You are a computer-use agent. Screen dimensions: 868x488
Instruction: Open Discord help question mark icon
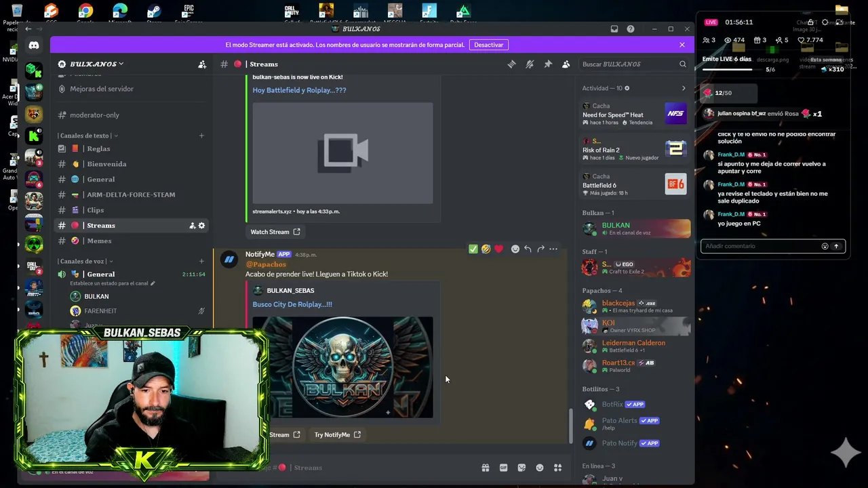(631, 29)
